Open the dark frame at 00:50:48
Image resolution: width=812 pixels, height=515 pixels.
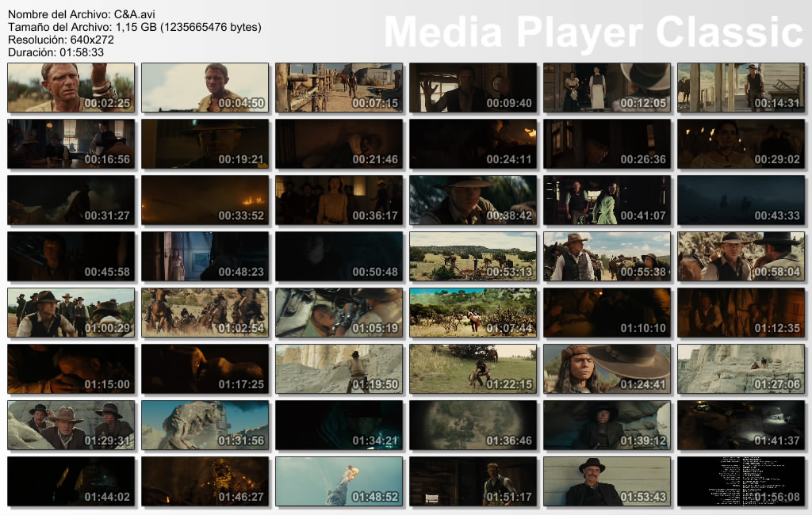(x=339, y=256)
